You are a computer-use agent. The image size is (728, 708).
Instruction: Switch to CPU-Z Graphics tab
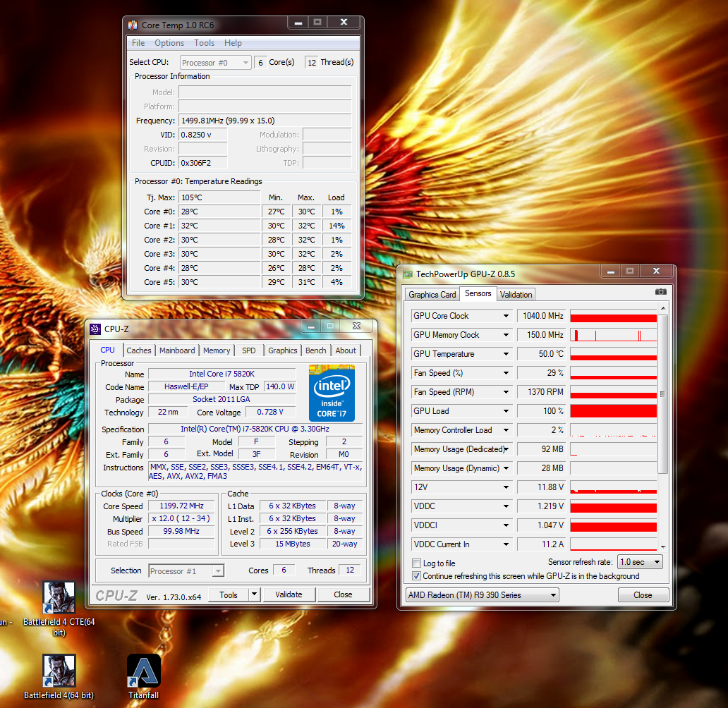point(282,350)
